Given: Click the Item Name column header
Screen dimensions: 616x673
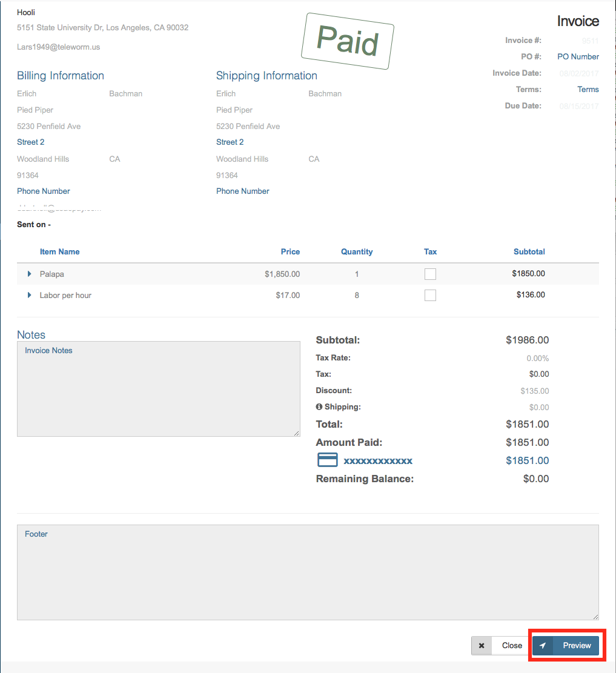Looking at the screenshot, I should coord(59,252).
